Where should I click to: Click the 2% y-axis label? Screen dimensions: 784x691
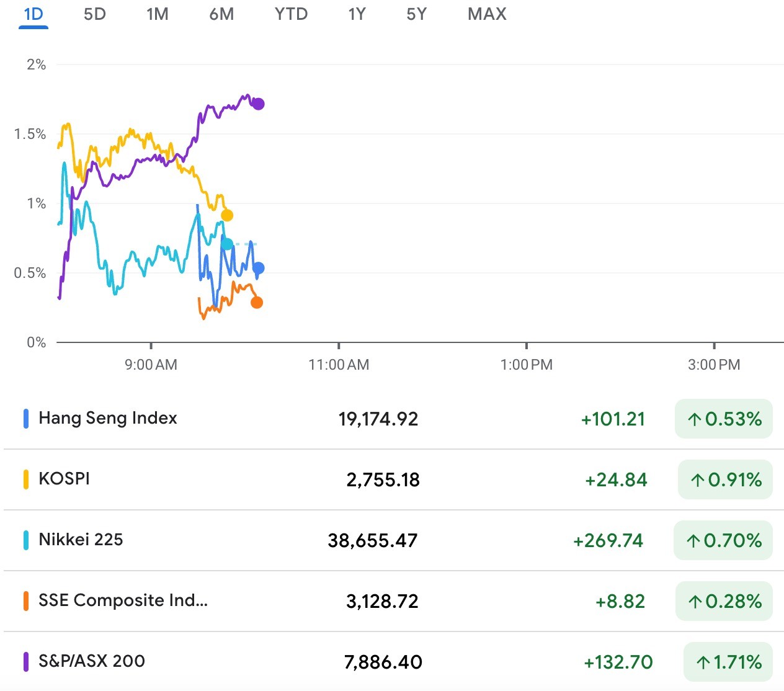[x=36, y=65]
